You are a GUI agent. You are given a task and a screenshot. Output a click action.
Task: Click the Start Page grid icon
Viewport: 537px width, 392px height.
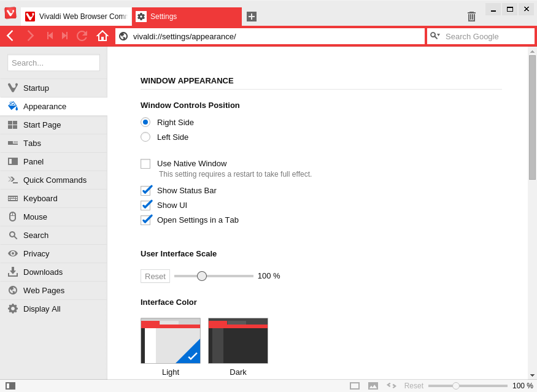point(13,125)
